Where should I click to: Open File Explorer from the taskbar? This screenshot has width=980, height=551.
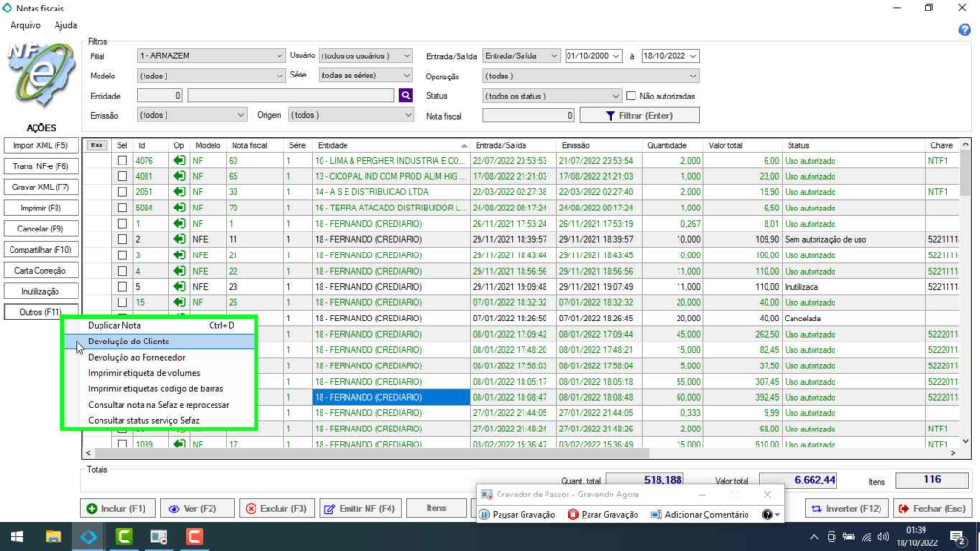pos(53,538)
